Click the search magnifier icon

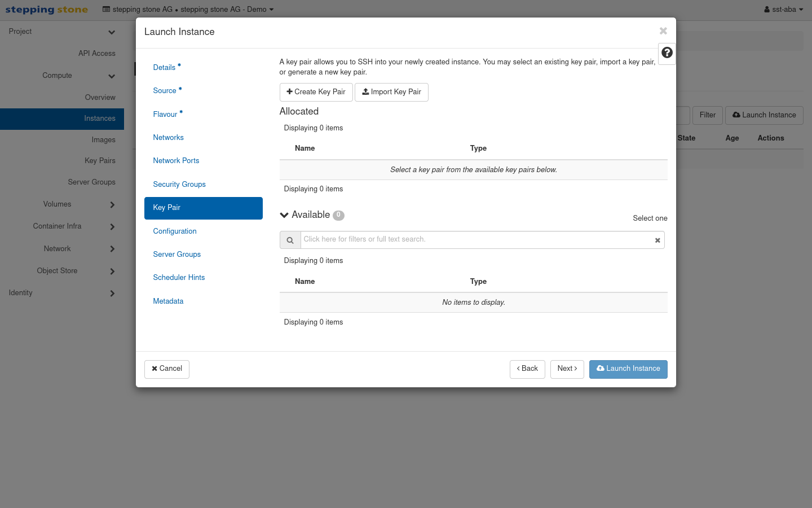[290, 240]
